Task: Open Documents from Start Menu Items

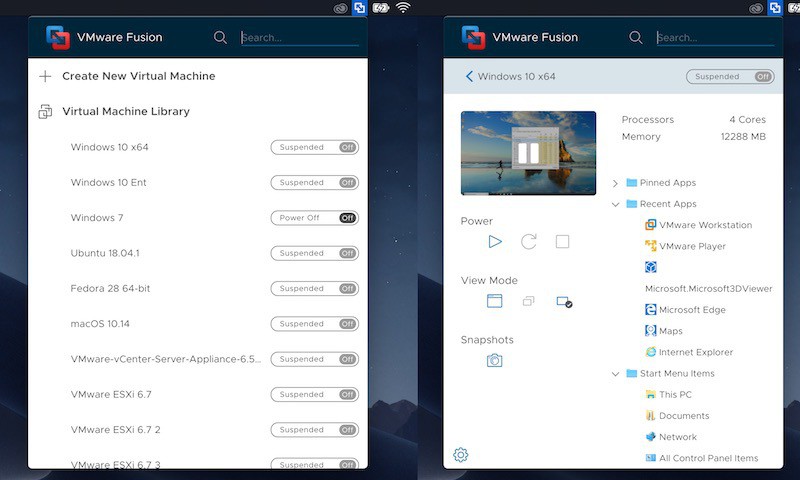Action: point(678,416)
